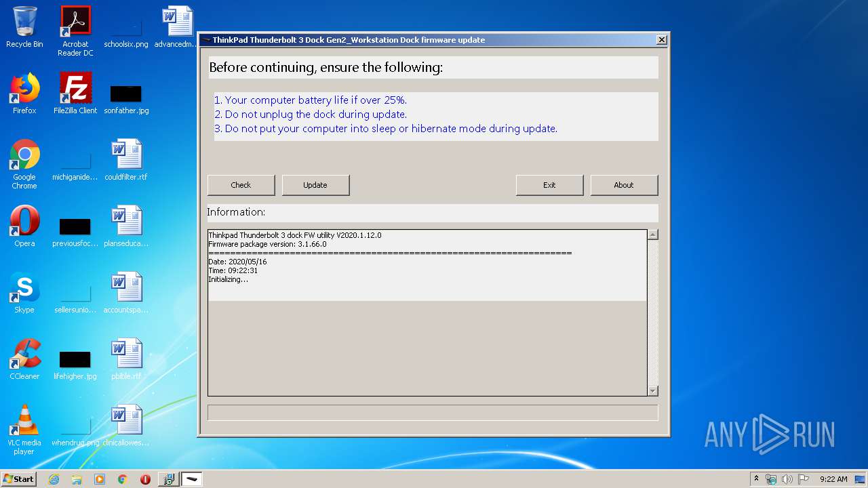This screenshot has width=868, height=488.
Task: Open Windows Explorer folder in taskbar
Action: [77, 479]
